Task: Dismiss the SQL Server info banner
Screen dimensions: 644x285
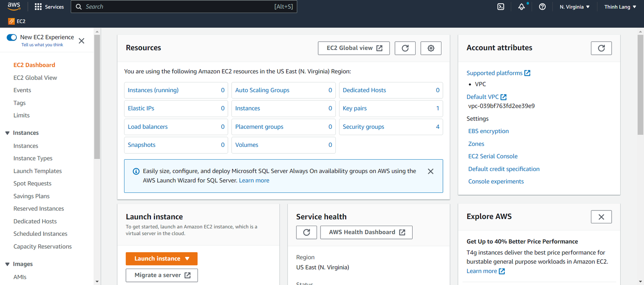Action: coord(431,171)
